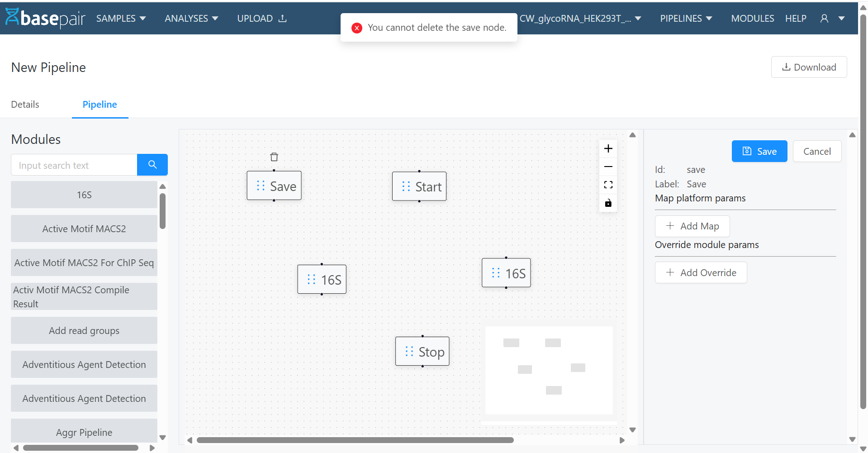Select the Active Motif MACS2 module
Image resolution: width=868 pixels, height=453 pixels.
click(84, 229)
